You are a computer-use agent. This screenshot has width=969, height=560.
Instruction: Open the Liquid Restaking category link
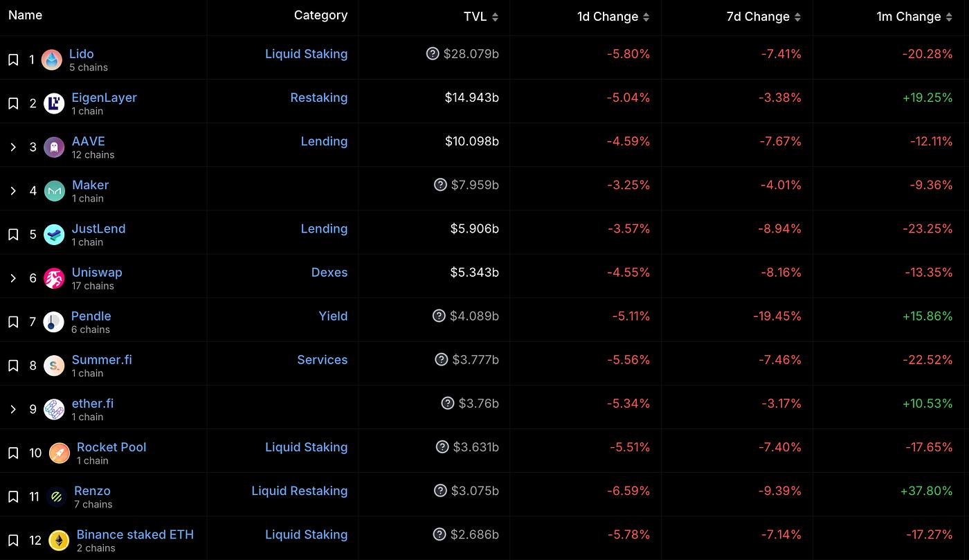click(299, 491)
